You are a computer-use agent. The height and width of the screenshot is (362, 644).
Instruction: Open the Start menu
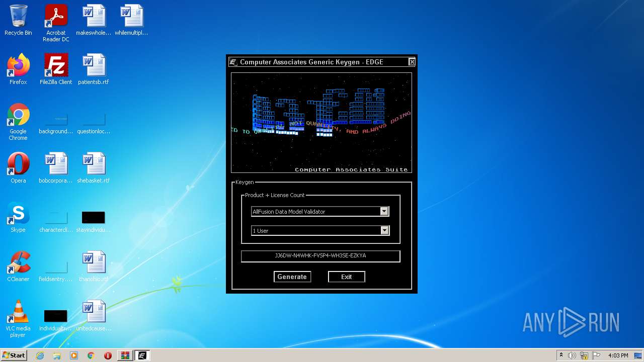pyautogui.click(x=14, y=355)
